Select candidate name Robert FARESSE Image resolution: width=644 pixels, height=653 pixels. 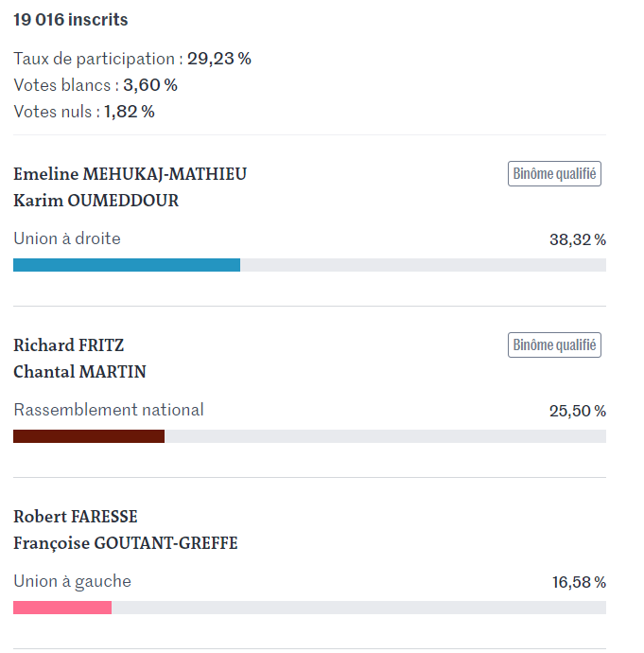click(x=76, y=517)
